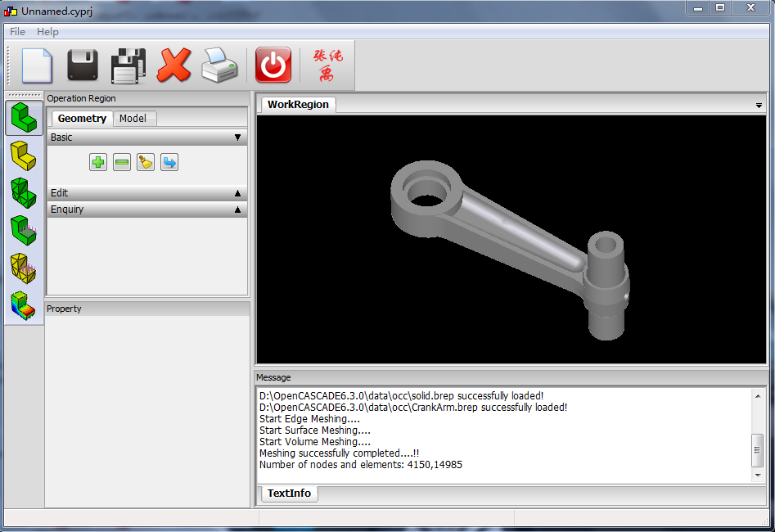Click the green minus remove geometry button

(x=122, y=162)
